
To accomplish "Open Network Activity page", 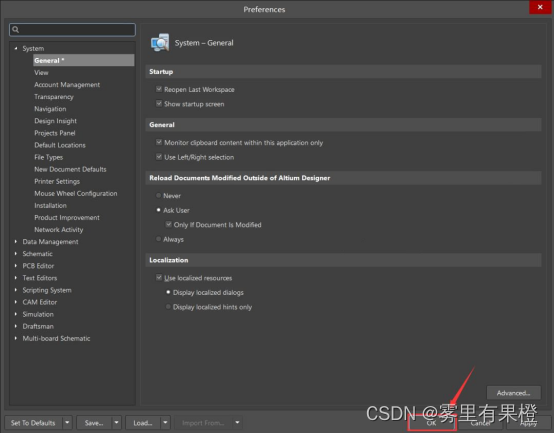I will [x=59, y=230].
